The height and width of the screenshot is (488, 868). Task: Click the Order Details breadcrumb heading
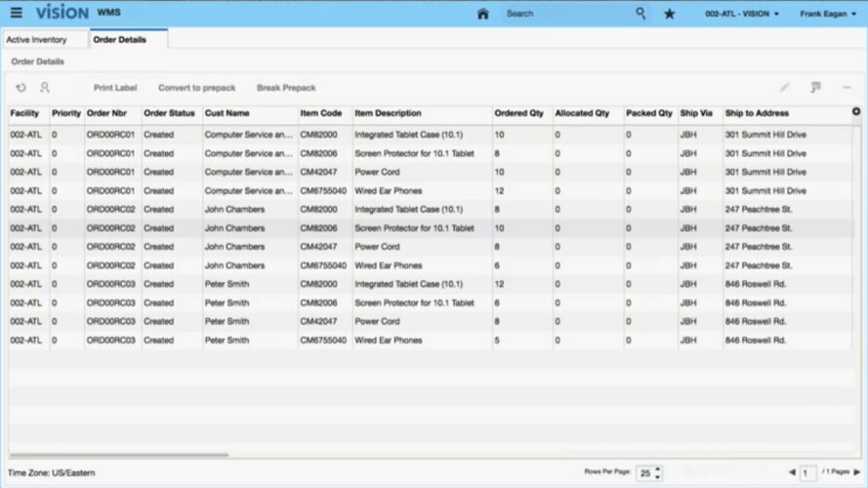pyautogui.click(x=38, y=61)
